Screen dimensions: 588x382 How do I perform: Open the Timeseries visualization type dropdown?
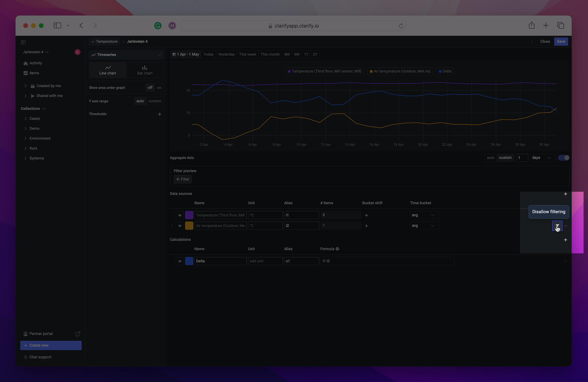pyautogui.click(x=126, y=55)
